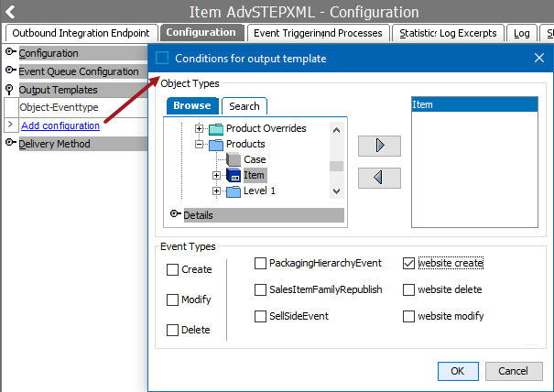Click the object tree vertical scrollbar thumb

coord(336,166)
